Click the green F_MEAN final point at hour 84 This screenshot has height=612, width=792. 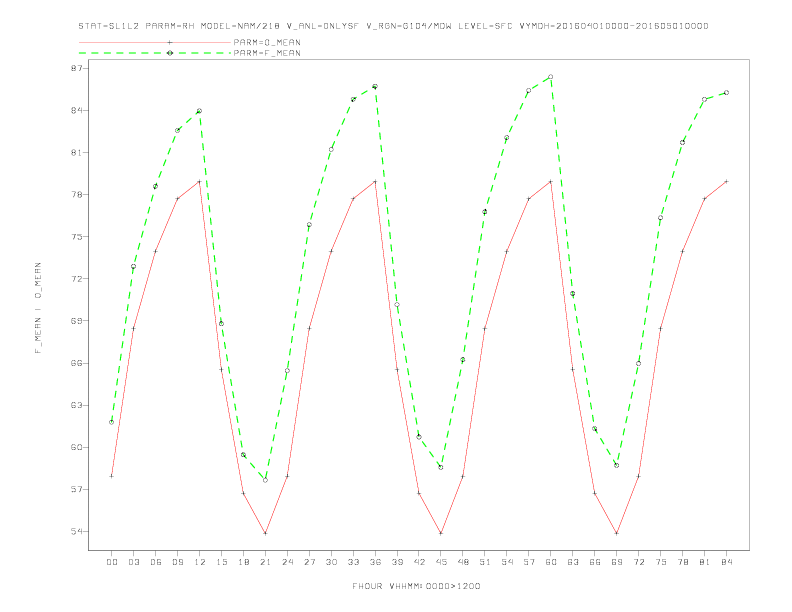tap(726, 92)
